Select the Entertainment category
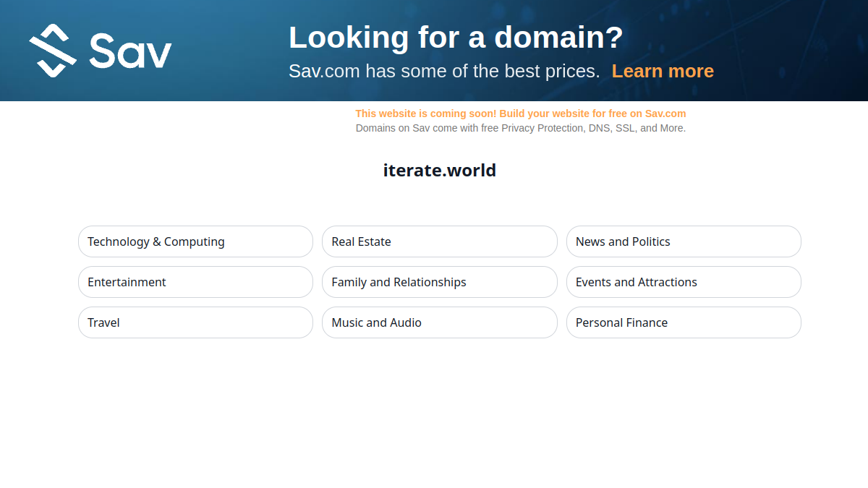This screenshot has width=868, height=488. 195,282
